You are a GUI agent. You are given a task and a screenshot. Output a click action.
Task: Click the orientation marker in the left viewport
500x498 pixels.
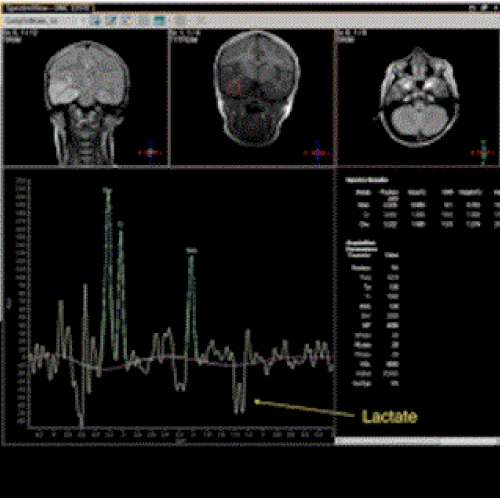(x=150, y=152)
